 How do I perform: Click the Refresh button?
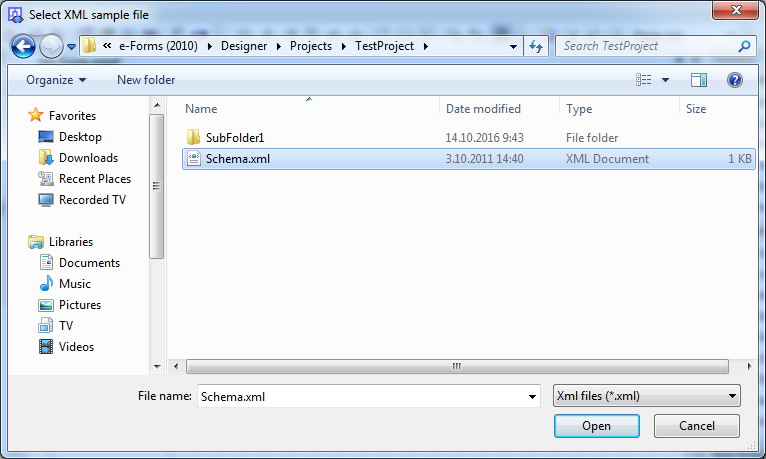[x=536, y=46]
